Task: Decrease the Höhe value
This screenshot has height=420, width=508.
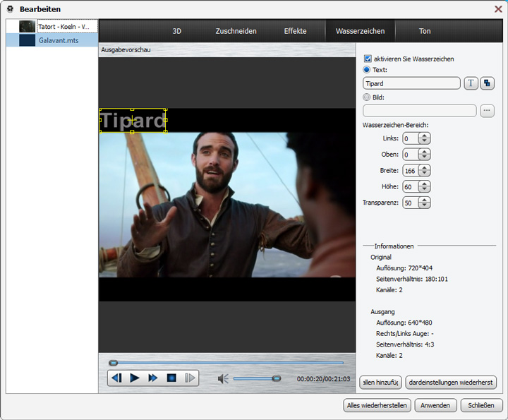Action: click(424, 190)
